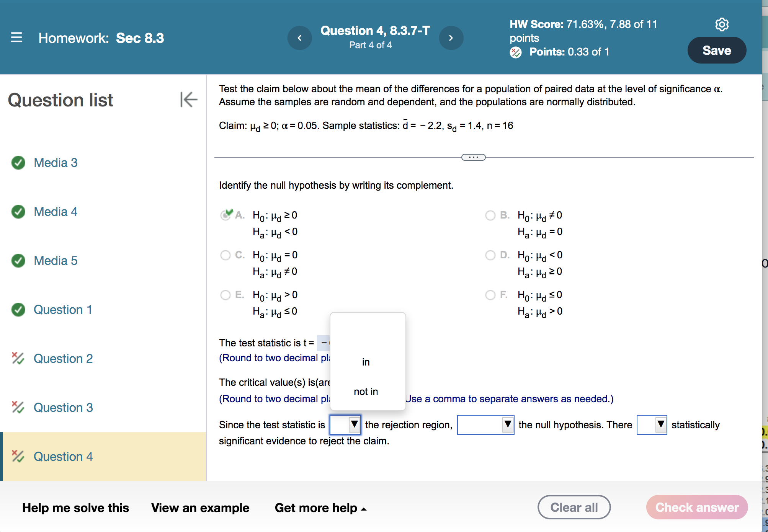Image resolution: width=768 pixels, height=532 pixels.
Task: Expand the ellipsis divider handle
Action: tap(473, 157)
